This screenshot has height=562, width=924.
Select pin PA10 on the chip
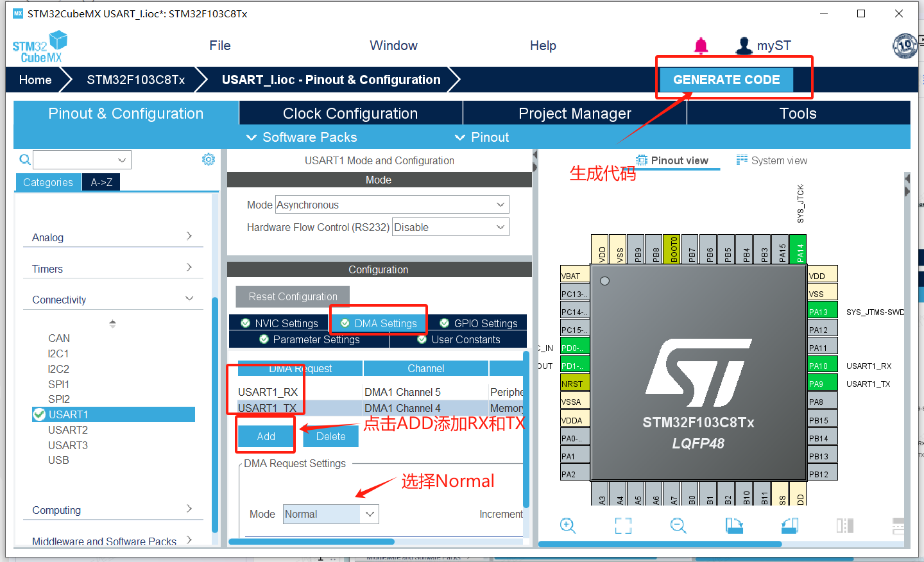(823, 366)
